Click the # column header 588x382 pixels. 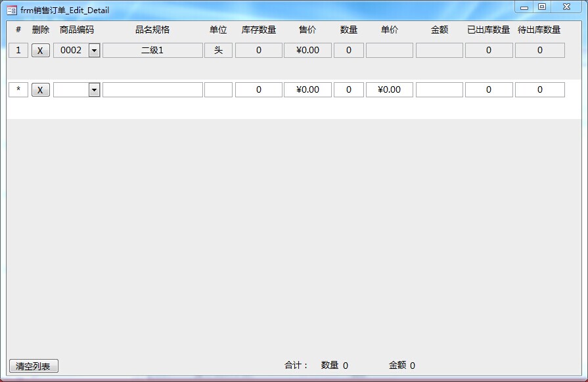pos(18,30)
